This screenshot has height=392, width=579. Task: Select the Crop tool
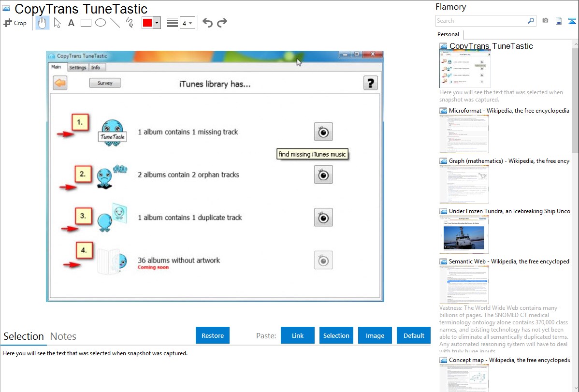(15, 23)
